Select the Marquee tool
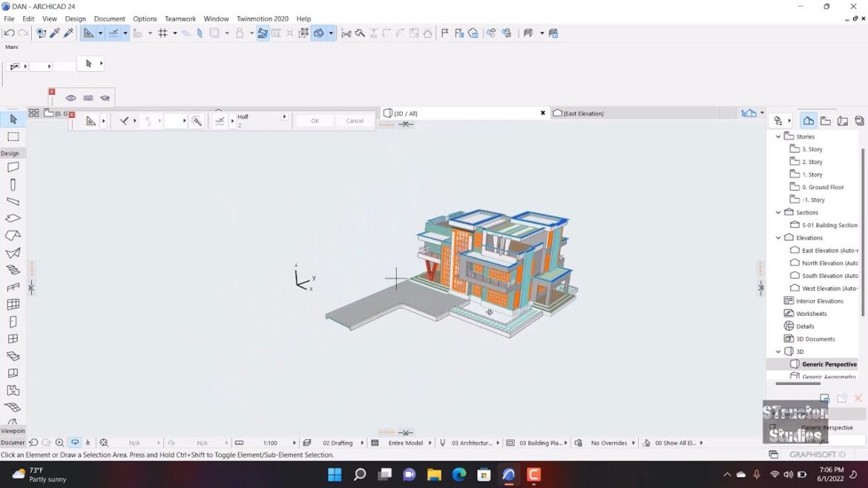 (x=13, y=137)
